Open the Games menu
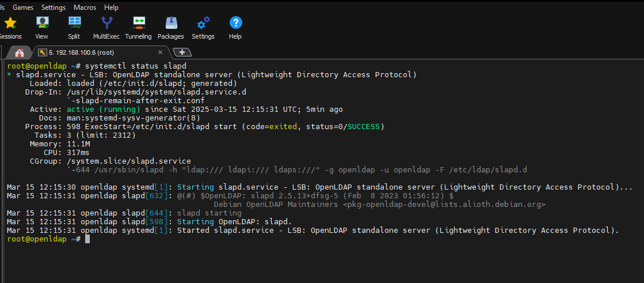The width and height of the screenshot is (644, 283). point(23,7)
